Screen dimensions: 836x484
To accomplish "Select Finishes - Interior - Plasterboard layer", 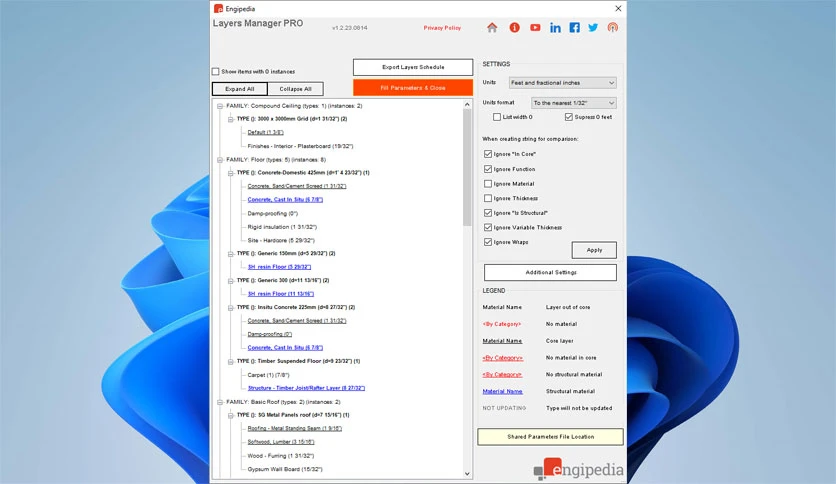I will pyautogui.click(x=300, y=146).
